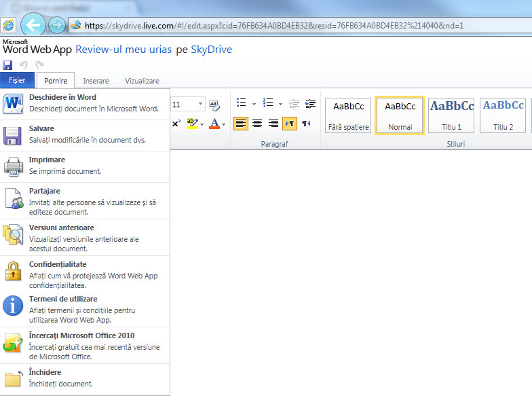Choose Partajare from the file menu
This screenshot has height=400, width=532.
pos(85,201)
